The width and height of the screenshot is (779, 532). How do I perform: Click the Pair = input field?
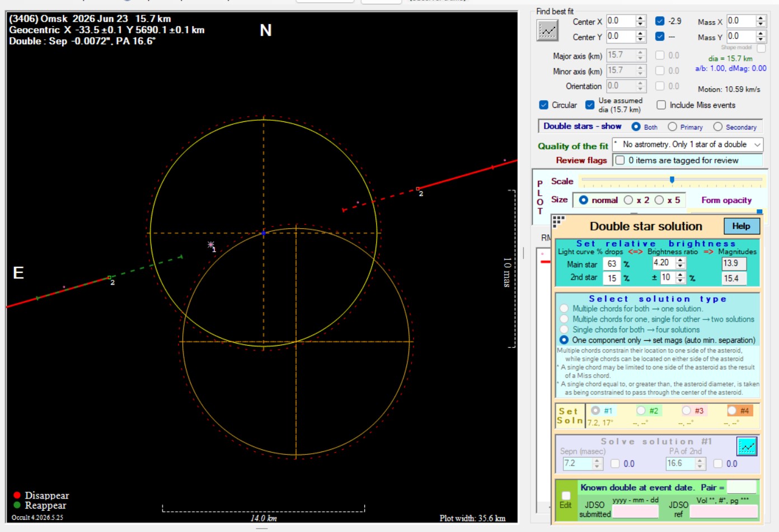click(742, 487)
